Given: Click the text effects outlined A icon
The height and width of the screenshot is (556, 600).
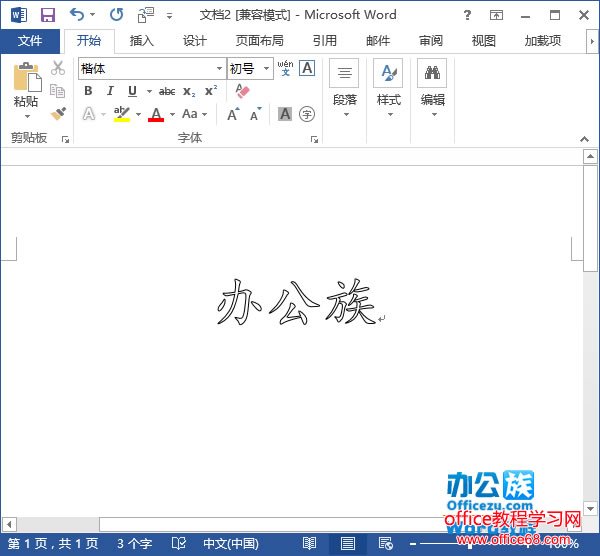Looking at the screenshot, I should click(89, 114).
